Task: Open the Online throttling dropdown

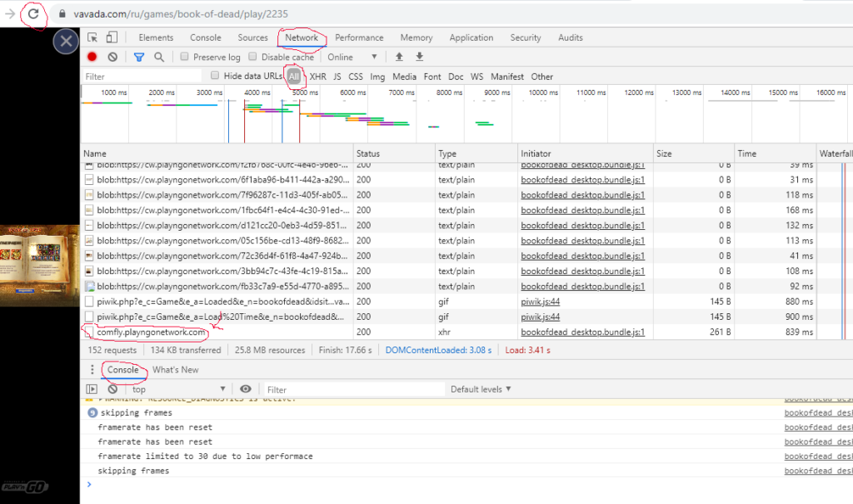Action: tap(352, 57)
